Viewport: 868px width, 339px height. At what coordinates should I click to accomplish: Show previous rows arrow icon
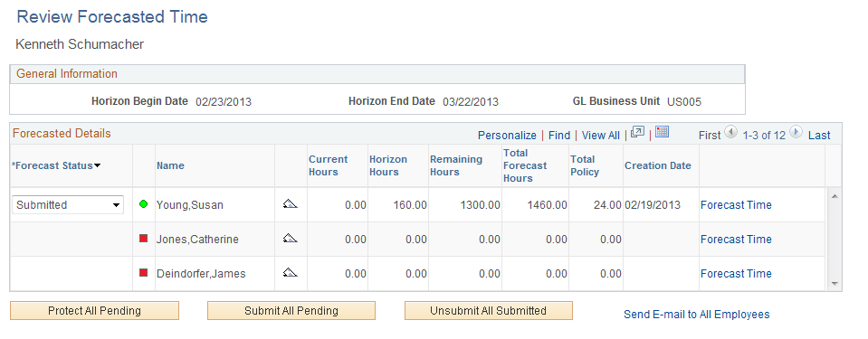coord(730,132)
